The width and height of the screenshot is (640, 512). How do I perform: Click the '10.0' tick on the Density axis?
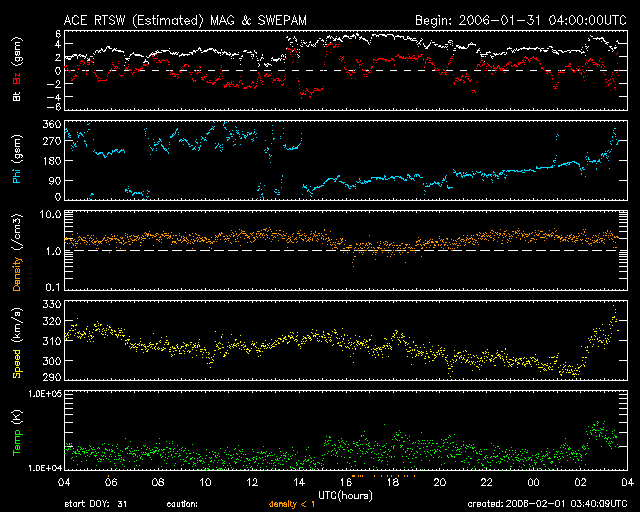click(x=51, y=214)
